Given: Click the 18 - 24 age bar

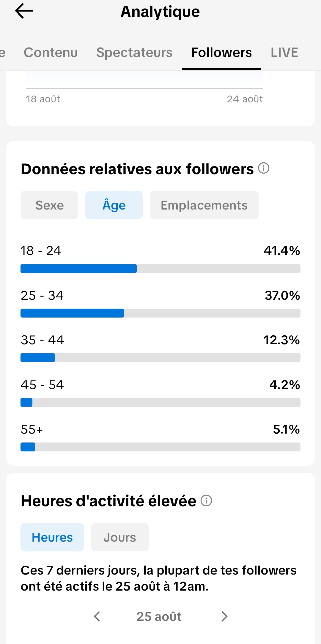Looking at the screenshot, I should (x=160, y=269).
